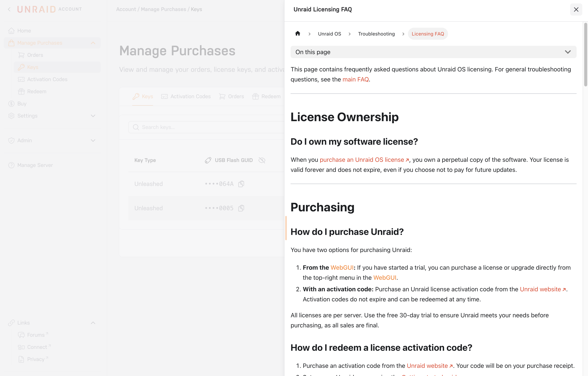
Task: Close the Unraid Licensing FAQ panel
Action: point(576,9)
